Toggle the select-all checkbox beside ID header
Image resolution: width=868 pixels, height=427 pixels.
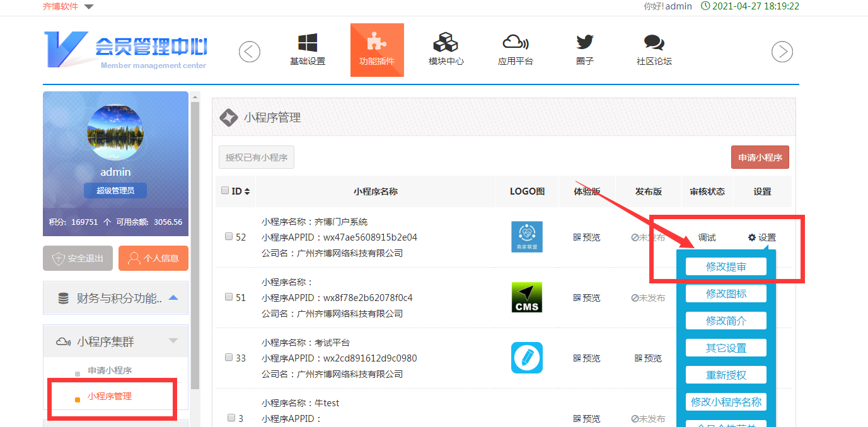pos(226,191)
